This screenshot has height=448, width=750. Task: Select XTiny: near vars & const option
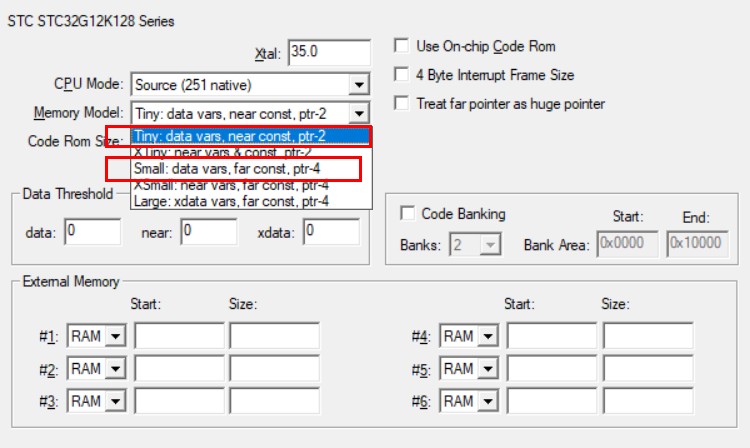coord(251,153)
